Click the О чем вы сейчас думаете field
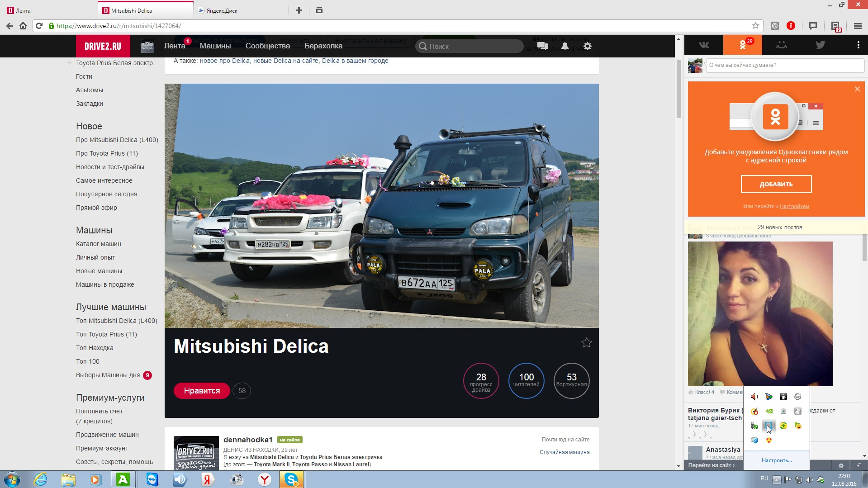Screen dimensions: 868x488 (x=785, y=65)
